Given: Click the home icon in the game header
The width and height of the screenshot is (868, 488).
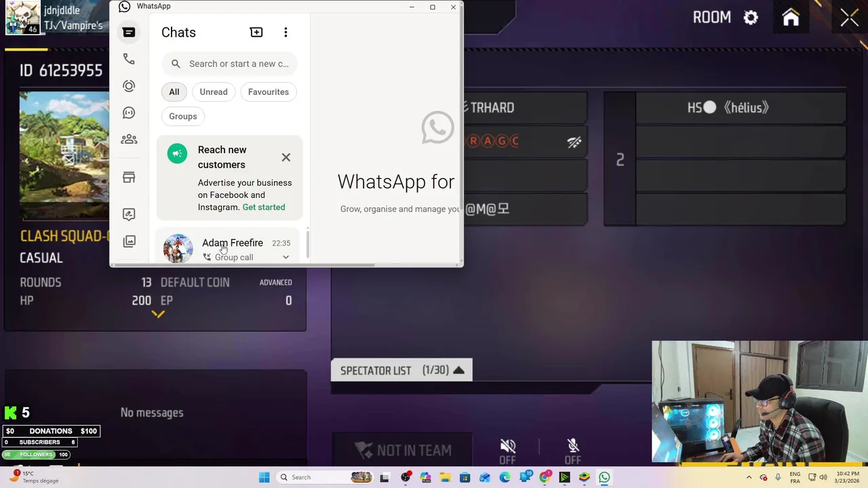Looking at the screenshot, I should (791, 18).
